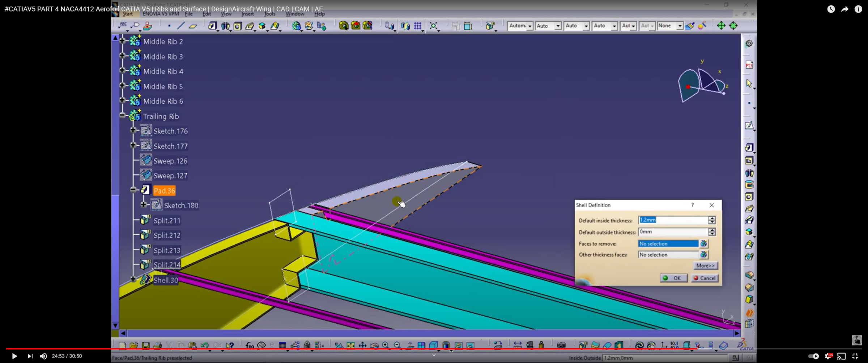
Task: Click the Zoom Out magnifier icon
Action: point(397,346)
